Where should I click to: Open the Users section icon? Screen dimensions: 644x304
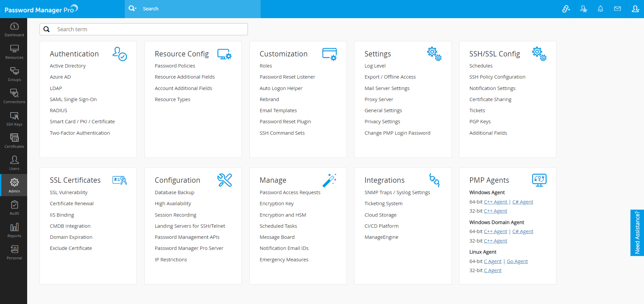(14, 160)
